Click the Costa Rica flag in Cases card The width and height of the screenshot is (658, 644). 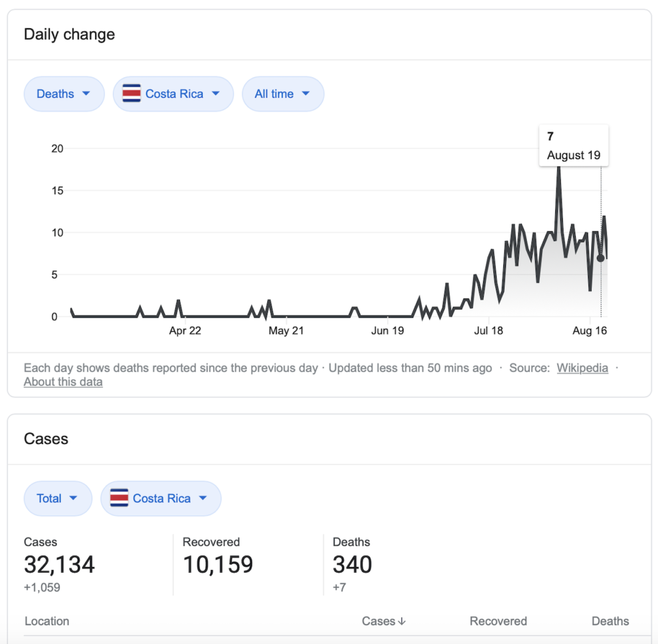coord(119,498)
